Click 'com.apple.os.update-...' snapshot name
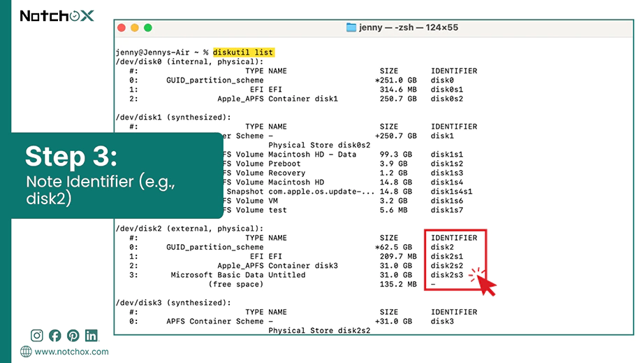 (321, 192)
